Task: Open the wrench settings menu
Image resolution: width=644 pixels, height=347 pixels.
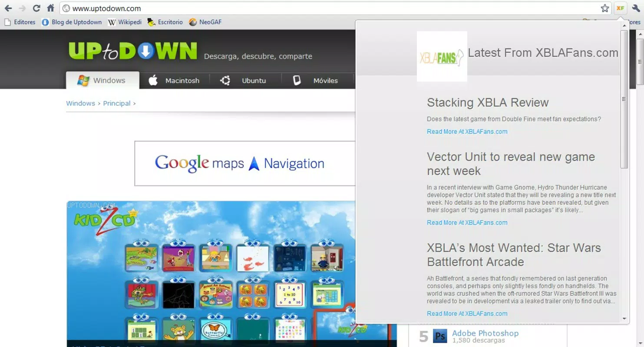Action: [636, 8]
